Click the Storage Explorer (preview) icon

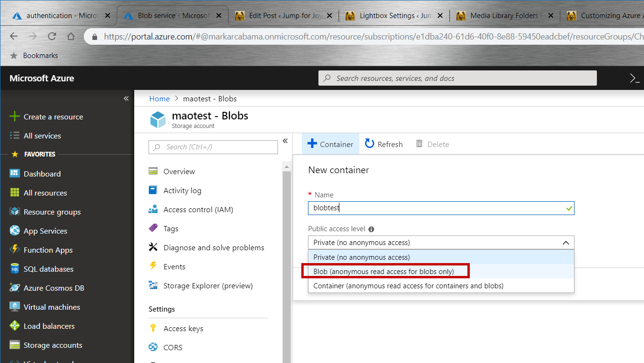coord(153,285)
